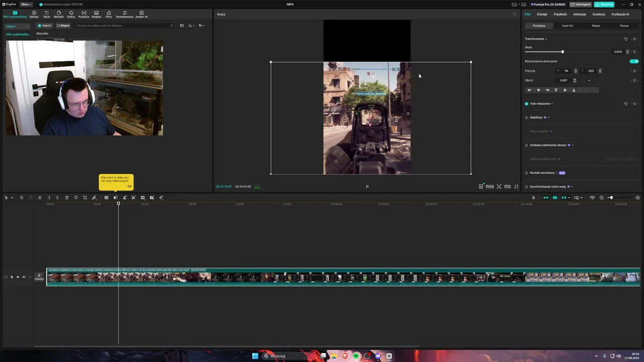Add keyframe for Pozycja
The width and height of the screenshot is (644, 362).
pyautogui.click(x=634, y=71)
